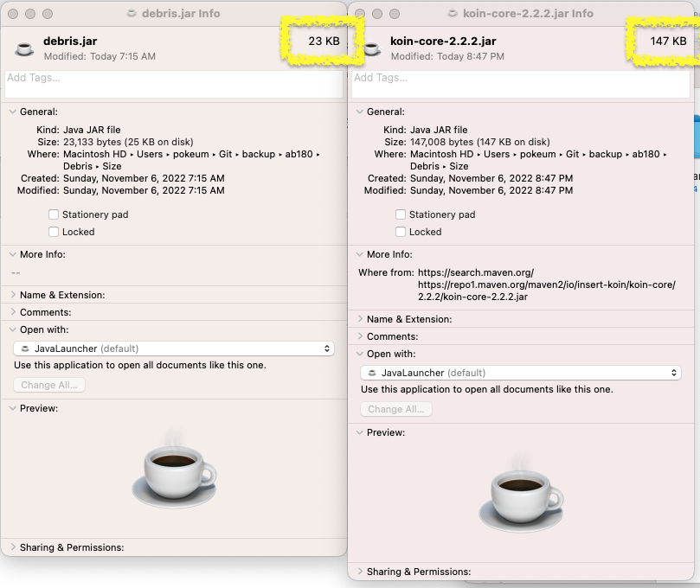The height and width of the screenshot is (588, 700).
Task: Collapse More Info section in koin-core-2.2.2.jar Info
Action: tap(359, 254)
